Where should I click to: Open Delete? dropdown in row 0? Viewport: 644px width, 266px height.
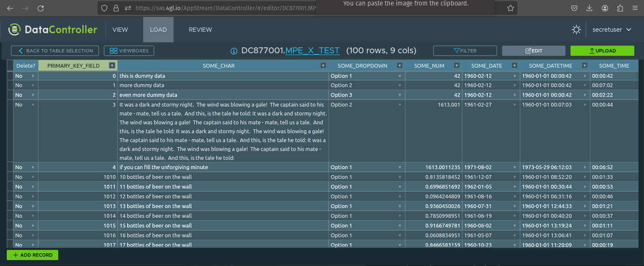pos(33,76)
